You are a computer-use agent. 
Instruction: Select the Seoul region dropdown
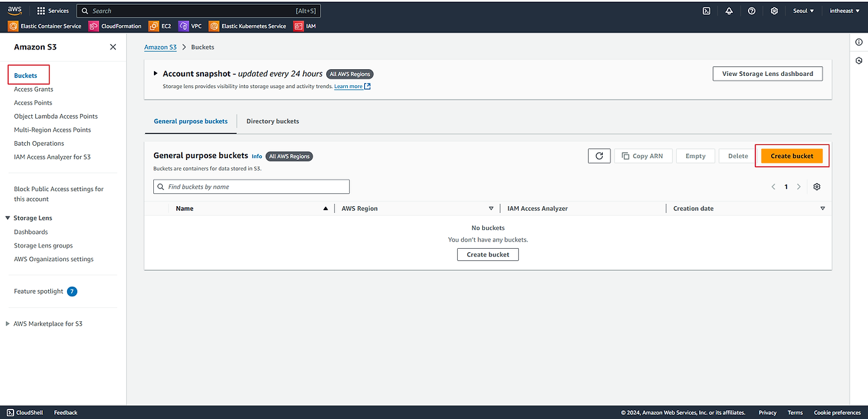[804, 11]
